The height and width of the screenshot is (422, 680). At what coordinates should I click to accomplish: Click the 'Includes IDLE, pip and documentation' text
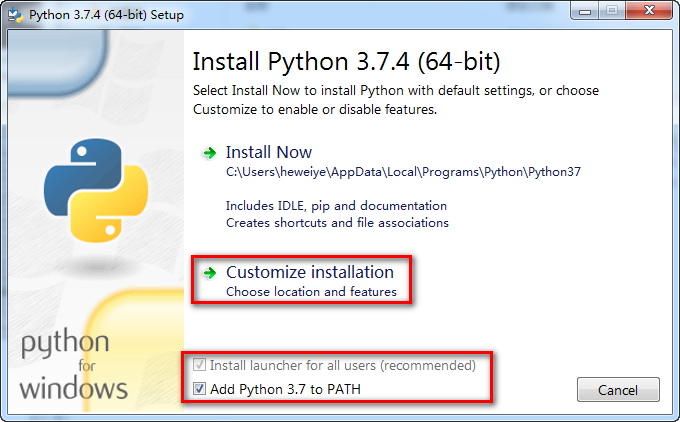[336, 206]
